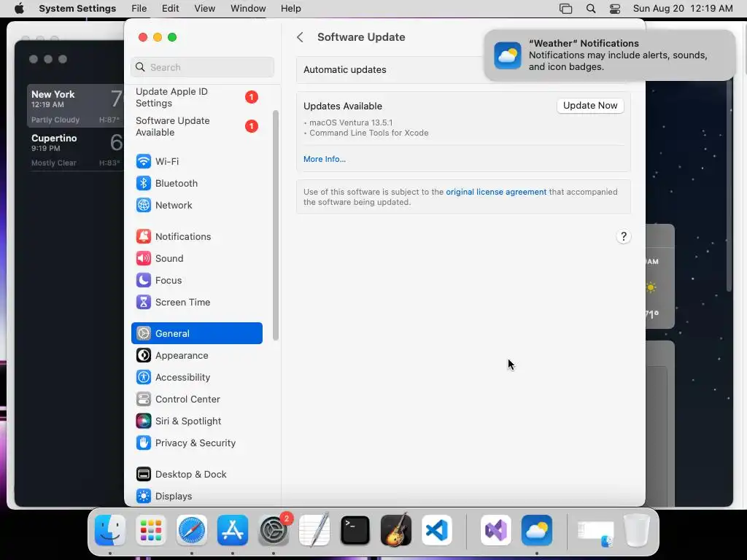Image resolution: width=747 pixels, height=560 pixels.
Task: Open Accessibility settings
Action: tap(197, 378)
